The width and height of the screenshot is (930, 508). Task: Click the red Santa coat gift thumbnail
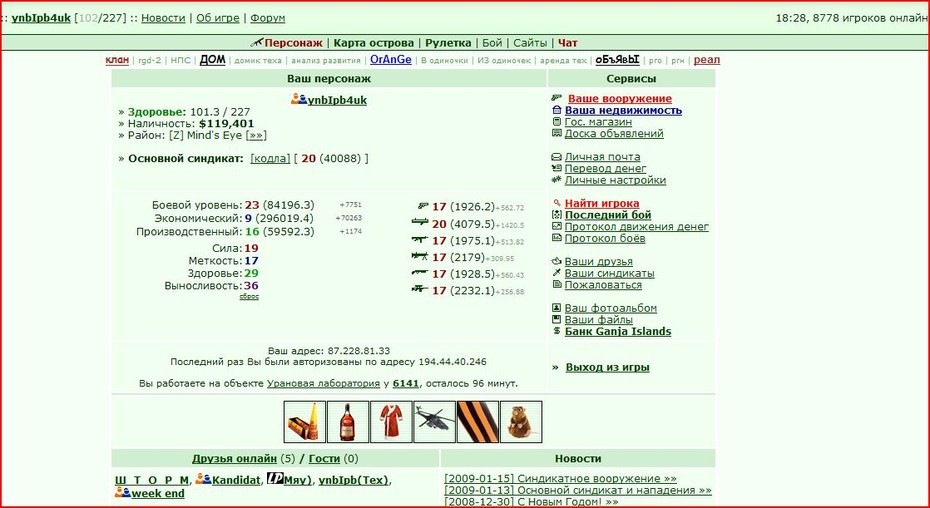pos(391,422)
